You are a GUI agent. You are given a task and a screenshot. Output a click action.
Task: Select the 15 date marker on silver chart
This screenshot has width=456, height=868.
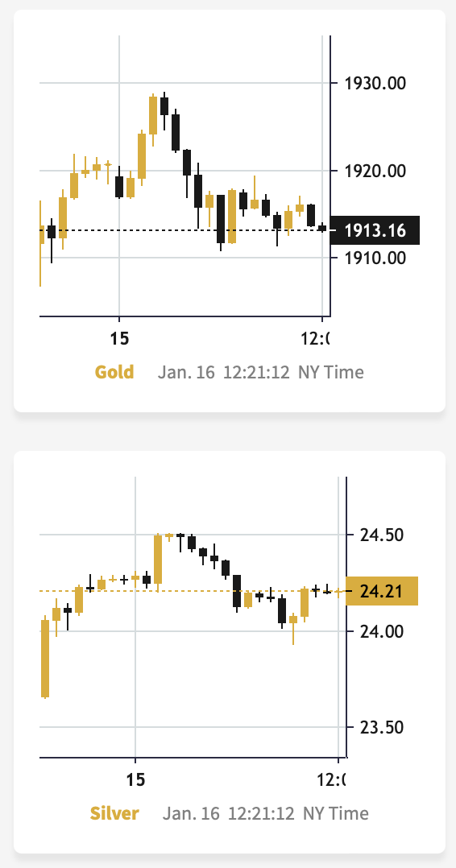pyautogui.click(x=135, y=779)
